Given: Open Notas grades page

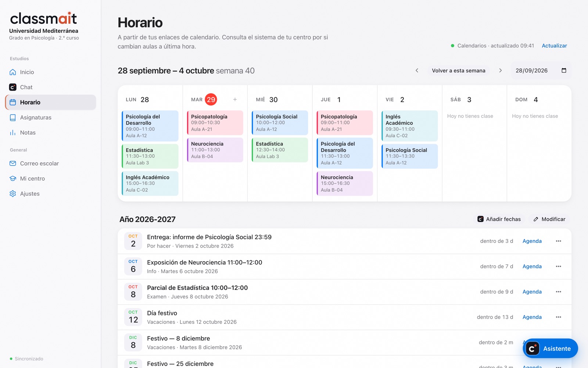Looking at the screenshot, I should 51,132.
